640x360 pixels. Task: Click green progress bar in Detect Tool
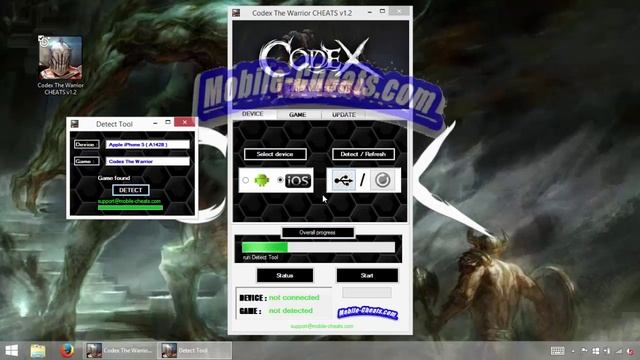pos(130,208)
